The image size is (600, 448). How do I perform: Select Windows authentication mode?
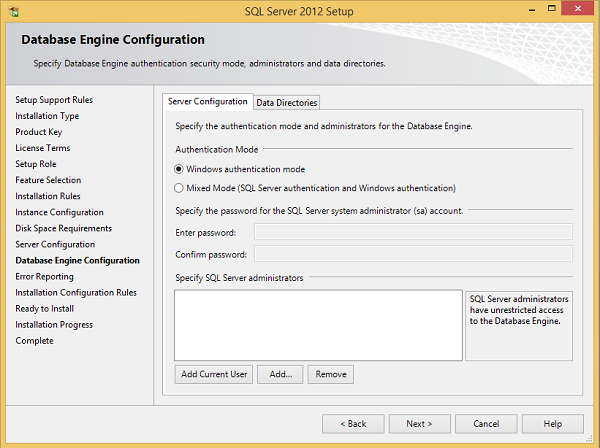click(x=179, y=169)
